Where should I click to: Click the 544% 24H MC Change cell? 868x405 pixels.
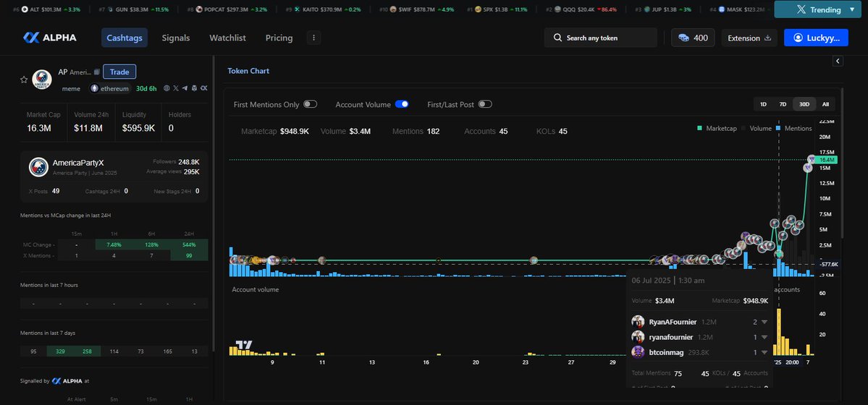(190, 244)
